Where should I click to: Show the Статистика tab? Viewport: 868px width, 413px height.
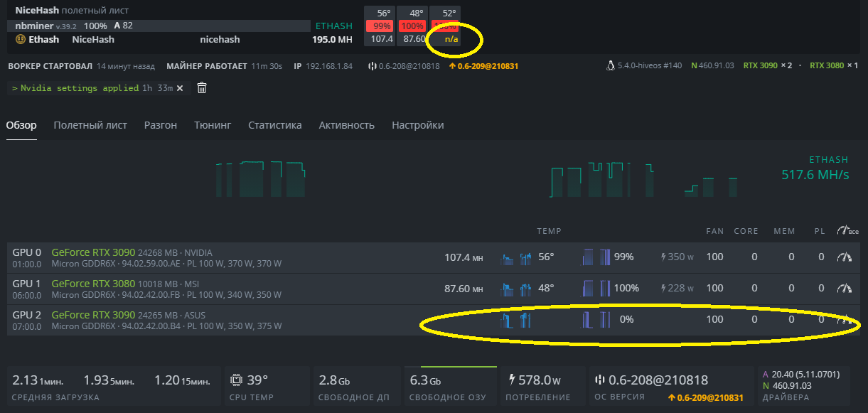point(275,125)
